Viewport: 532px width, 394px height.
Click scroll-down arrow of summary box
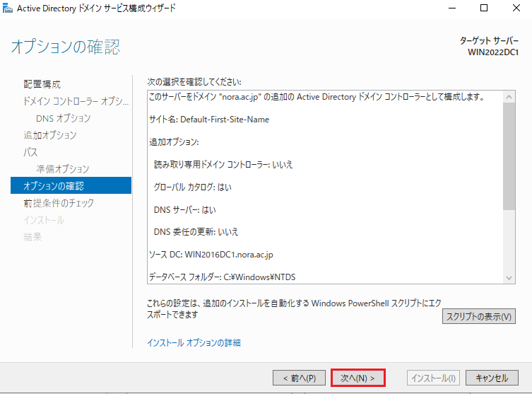(509, 278)
